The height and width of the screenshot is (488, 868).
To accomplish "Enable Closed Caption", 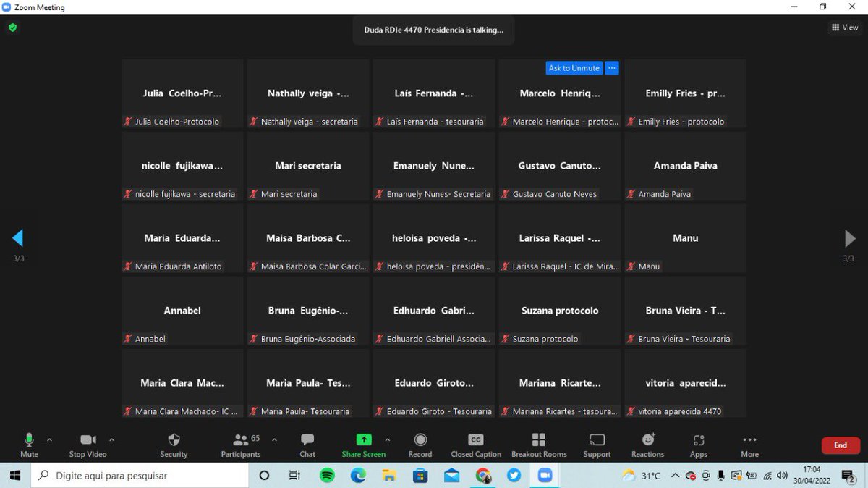I will point(476,445).
